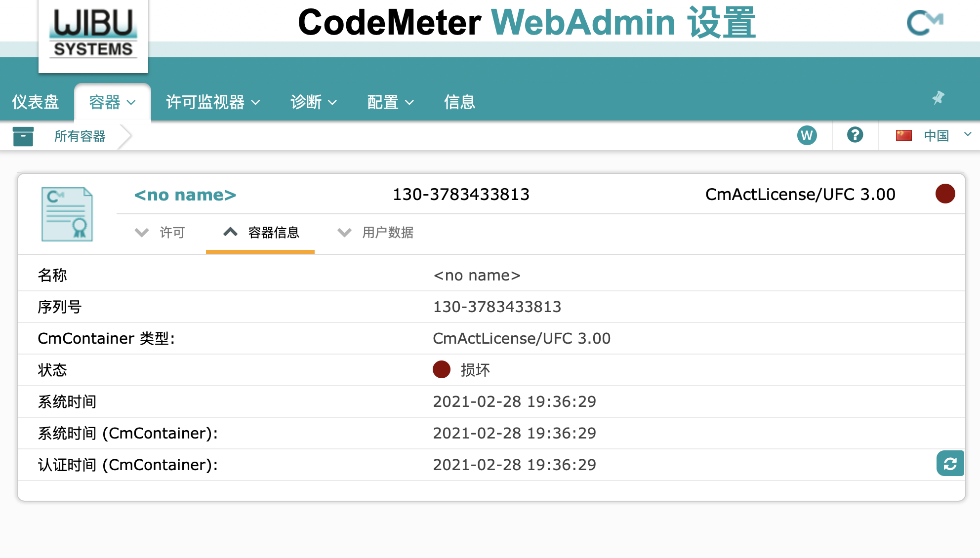Open the 仪表盘 dashboard menu item
Viewport: 980px width, 558px height.
(36, 102)
